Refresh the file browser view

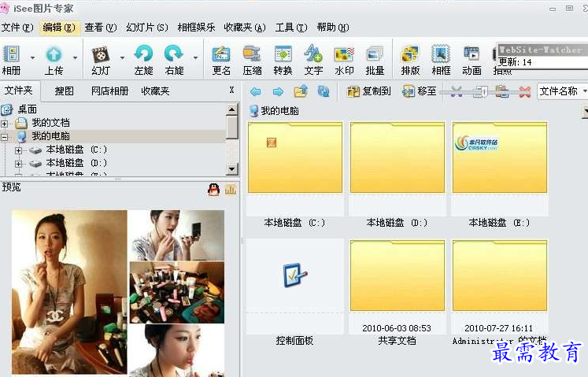tap(324, 91)
